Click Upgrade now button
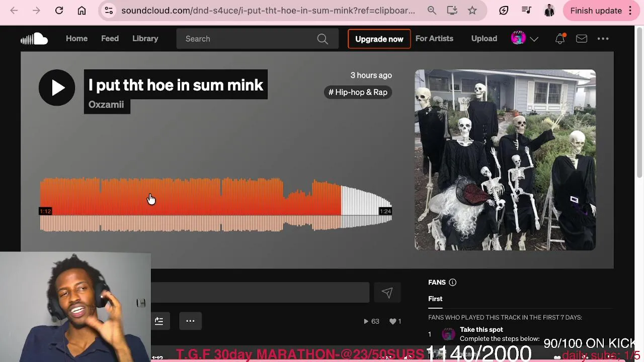The height and width of the screenshot is (362, 644). [x=379, y=39]
